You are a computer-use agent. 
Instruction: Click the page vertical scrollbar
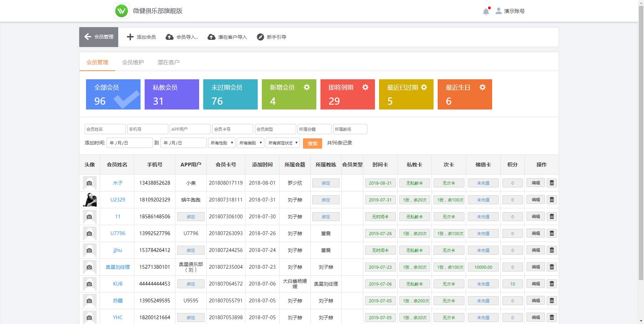click(641, 143)
